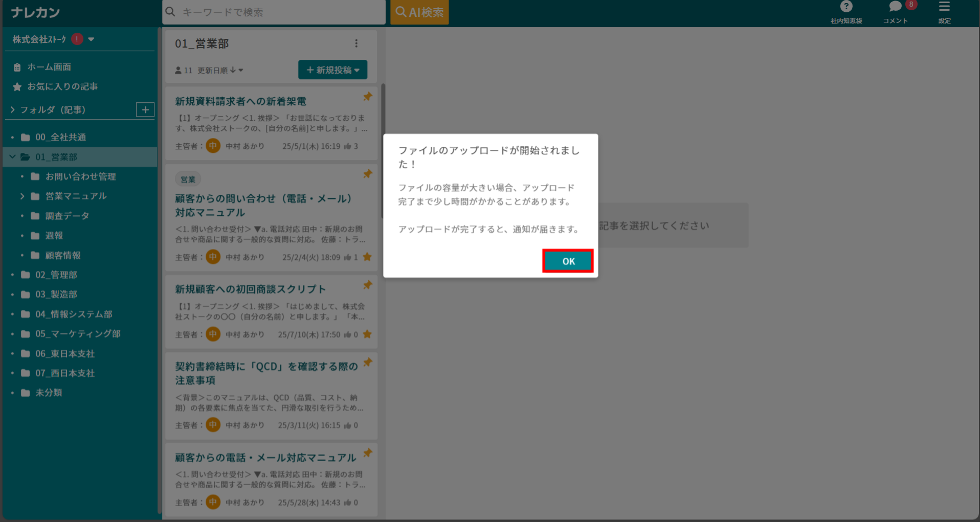980x522 pixels.
Task: Open the コメント notifications icon
Action: tap(895, 7)
